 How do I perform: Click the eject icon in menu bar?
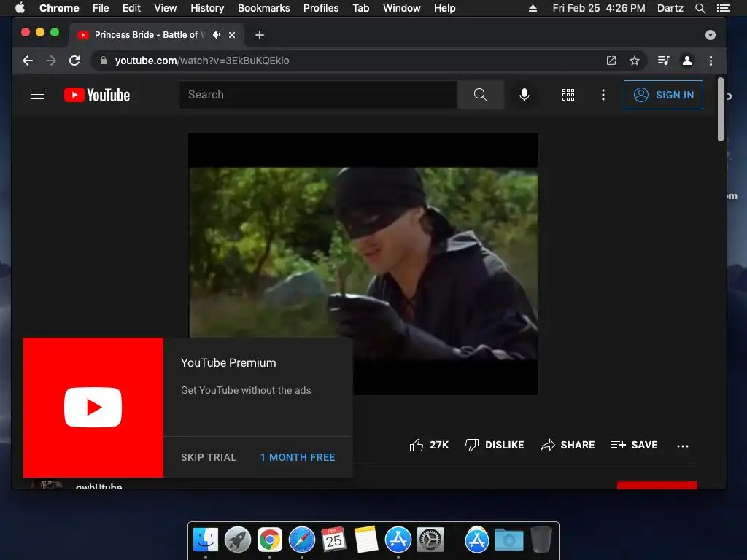(533, 8)
